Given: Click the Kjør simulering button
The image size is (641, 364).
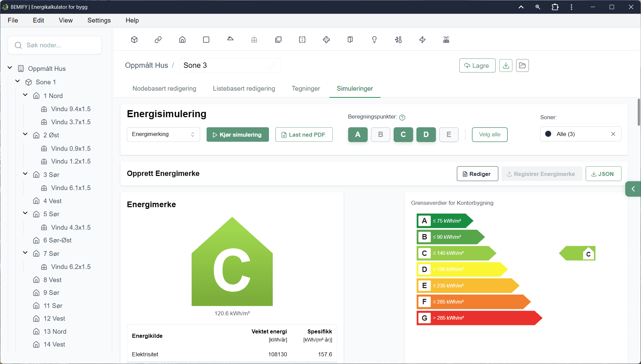Looking at the screenshot, I should (237, 135).
